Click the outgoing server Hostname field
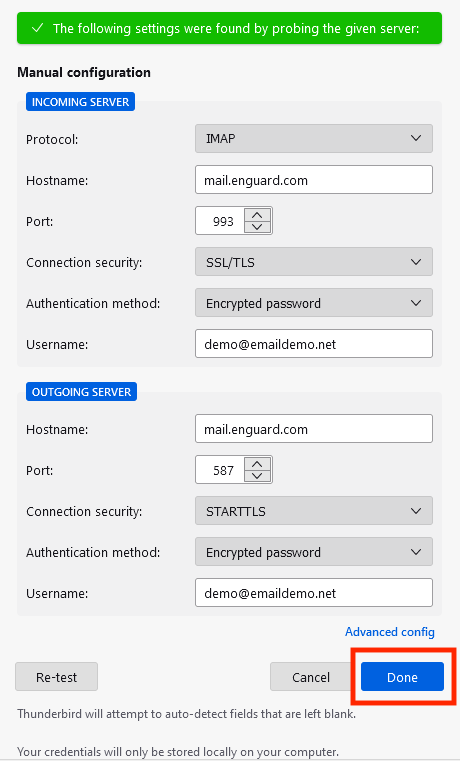 click(314, 429)
